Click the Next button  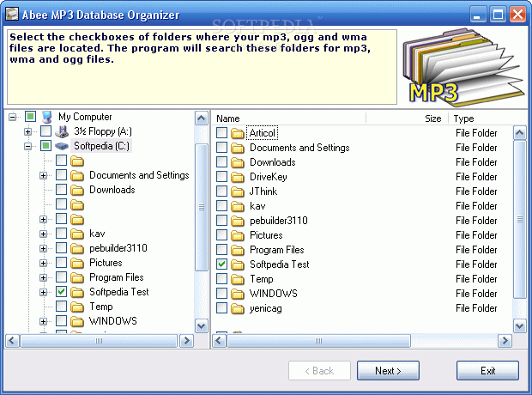[x=388, y=371]
